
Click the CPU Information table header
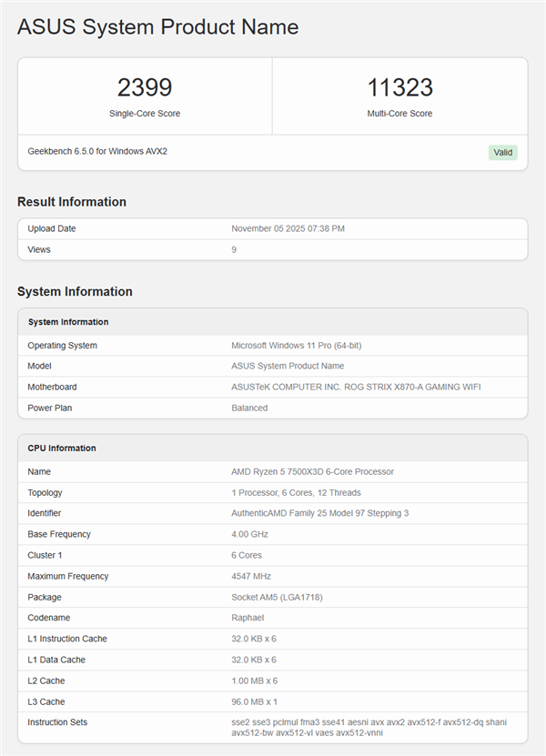[62, 449]
